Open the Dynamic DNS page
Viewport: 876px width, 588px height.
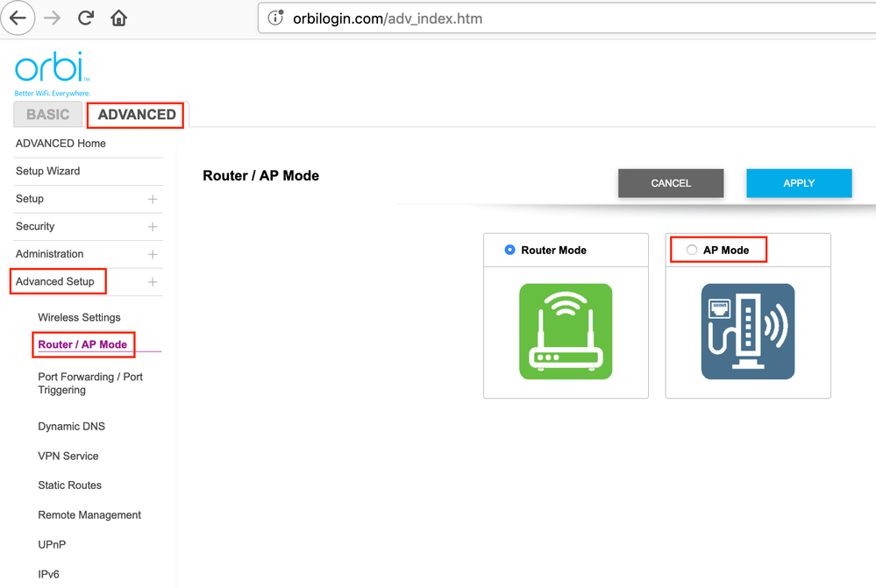72,426
